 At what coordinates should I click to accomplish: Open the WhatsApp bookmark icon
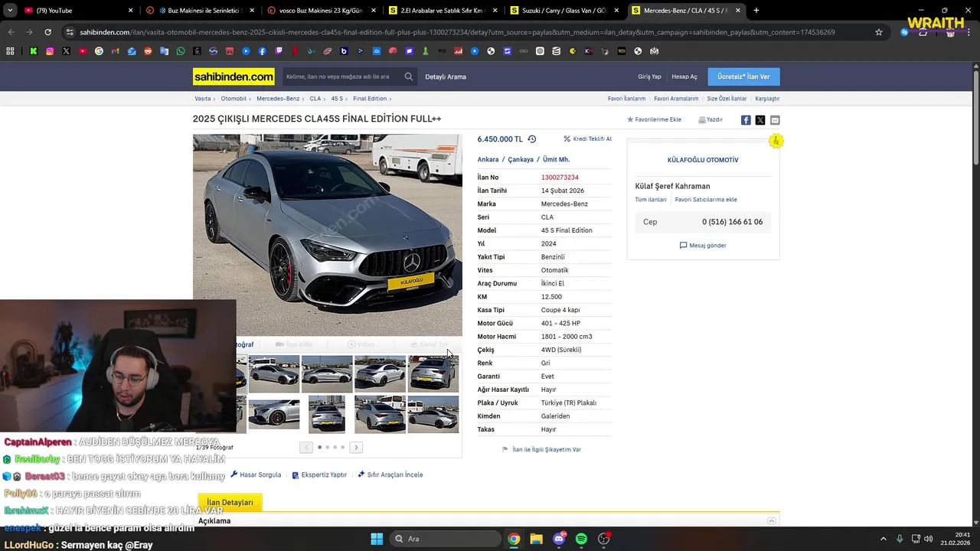pos(181,51)
